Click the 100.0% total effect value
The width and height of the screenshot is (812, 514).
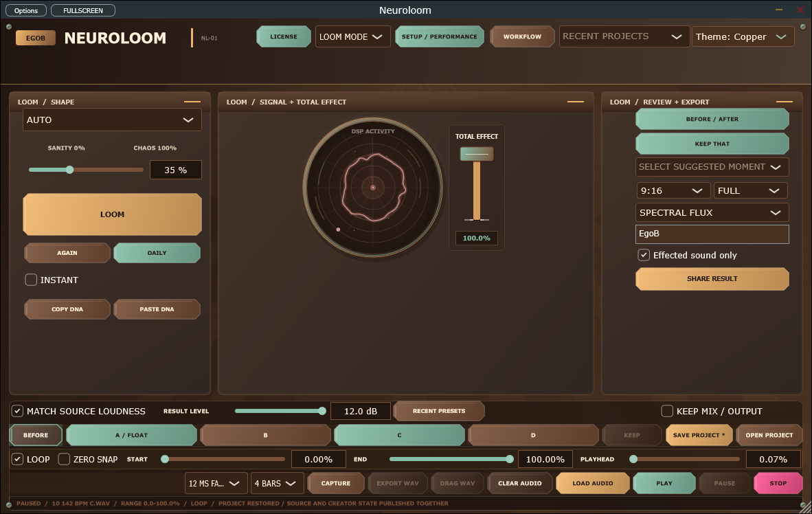[477, 238]
